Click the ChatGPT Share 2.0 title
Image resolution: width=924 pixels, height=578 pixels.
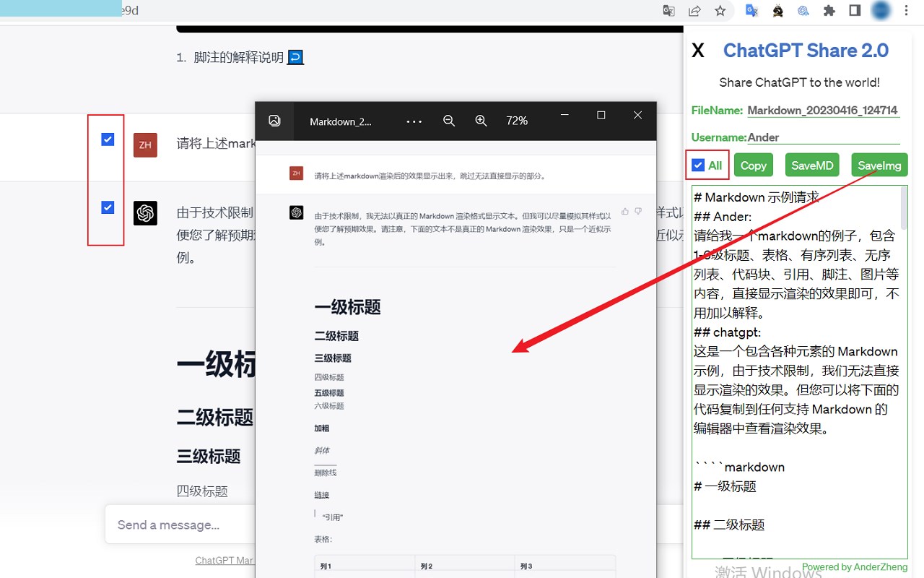806,51
